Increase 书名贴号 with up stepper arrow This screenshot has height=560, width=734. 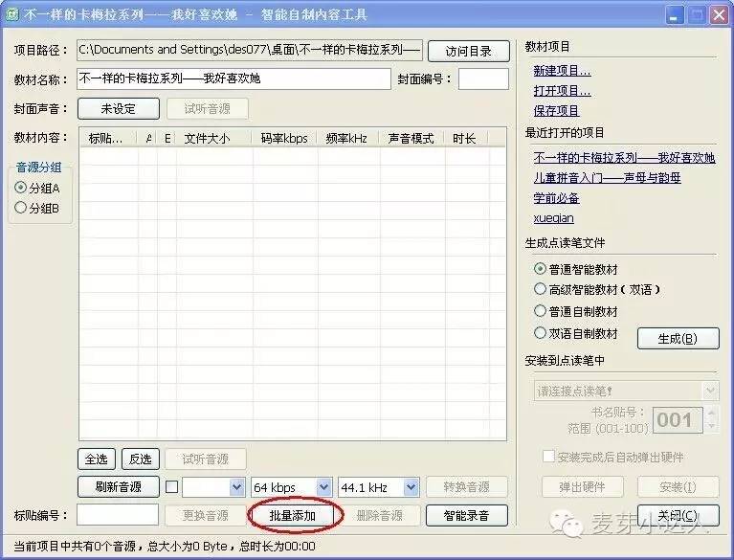pyautogui.click(x=711, y=413)
